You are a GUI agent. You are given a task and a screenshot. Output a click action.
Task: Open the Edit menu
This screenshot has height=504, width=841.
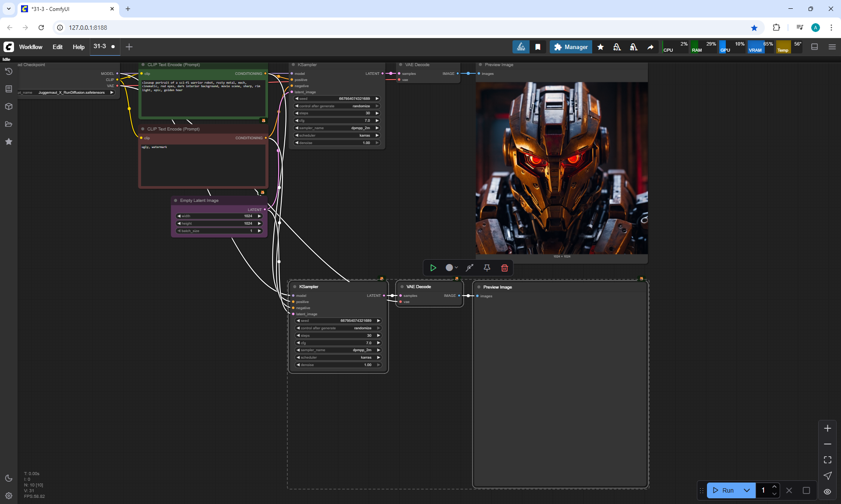pyautogui.click(x=57, y=47)
